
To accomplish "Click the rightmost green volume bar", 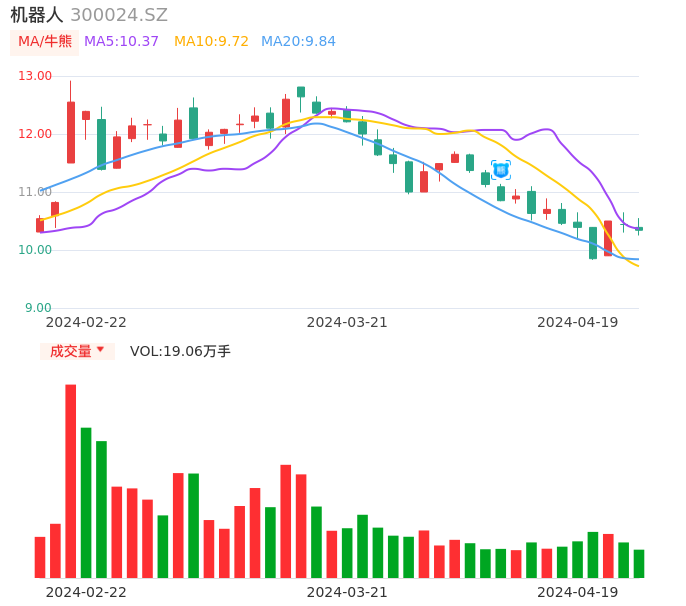I will pos(639,563).
